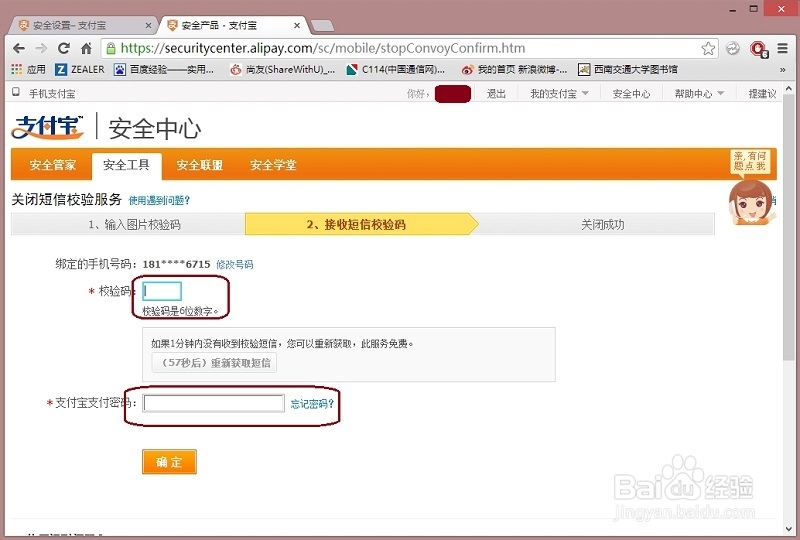
Task: Click the 支付宝 Alipay logo
Action: click(x=47, y=127)
